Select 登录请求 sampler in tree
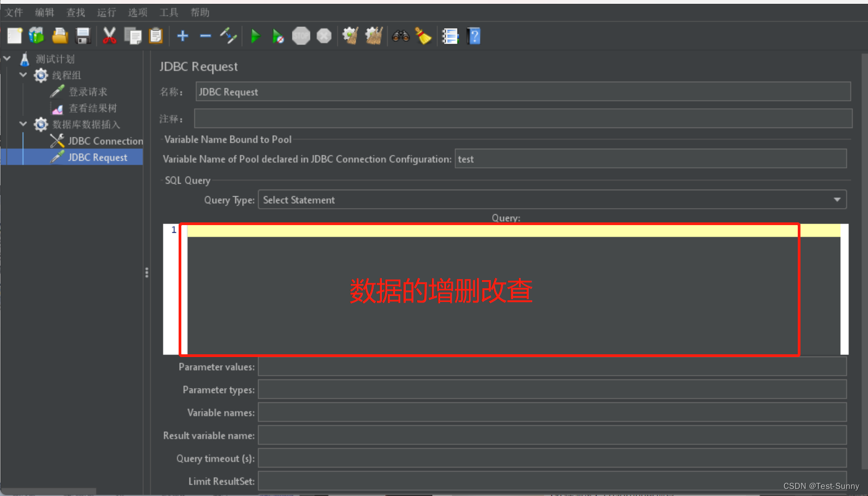The height and width of the screenshot is (496, 868). point(88,92)
